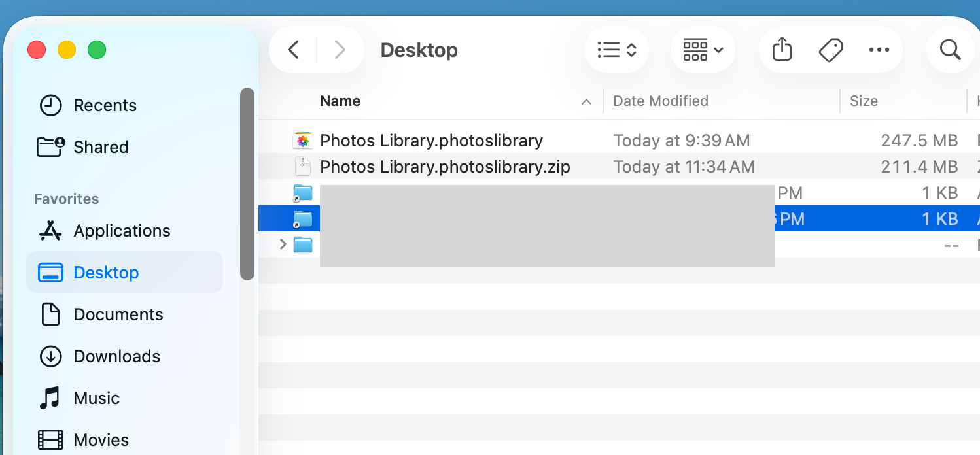Sort by the Name column header
This screenshot has width=980, height=455.
tap(340, 101)
